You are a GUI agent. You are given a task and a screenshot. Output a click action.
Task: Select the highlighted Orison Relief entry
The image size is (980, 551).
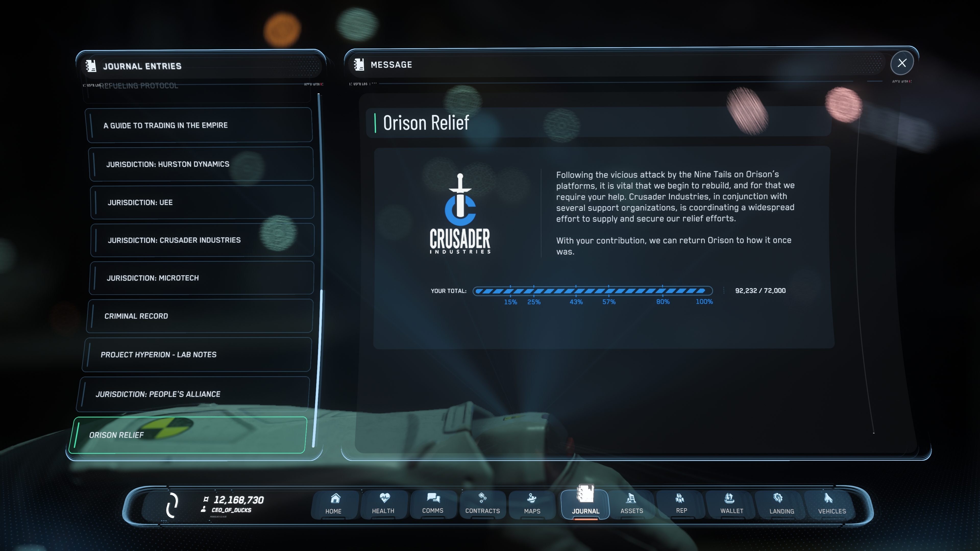188,435
